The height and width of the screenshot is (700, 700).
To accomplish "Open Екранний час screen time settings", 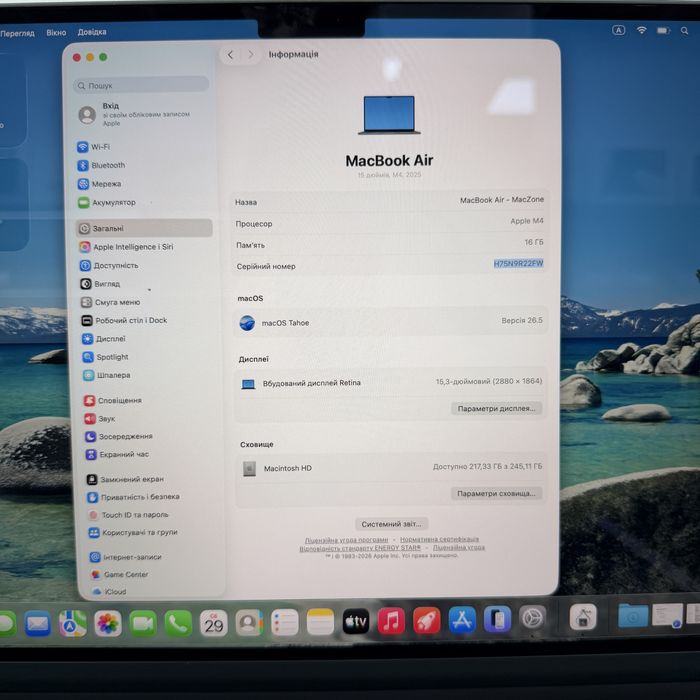I will 117,454.
